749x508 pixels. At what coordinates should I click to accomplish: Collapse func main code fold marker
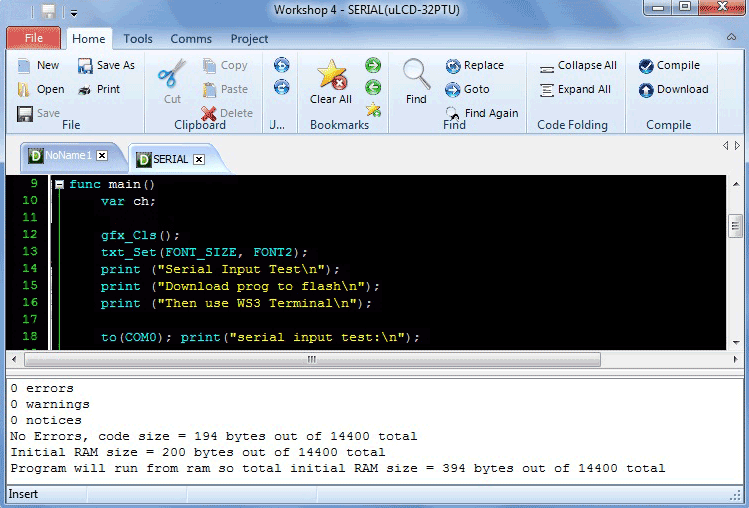pos(60,185)
